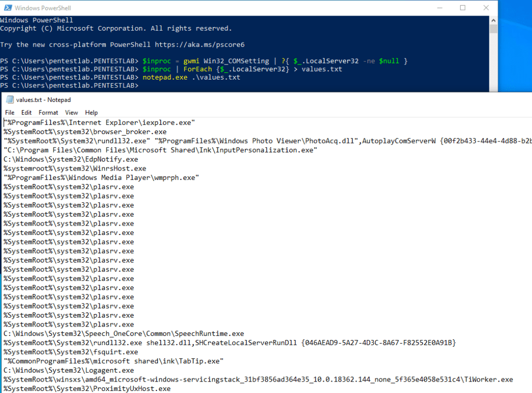Click the PowerShell icon in title bar

coord(7,8)
